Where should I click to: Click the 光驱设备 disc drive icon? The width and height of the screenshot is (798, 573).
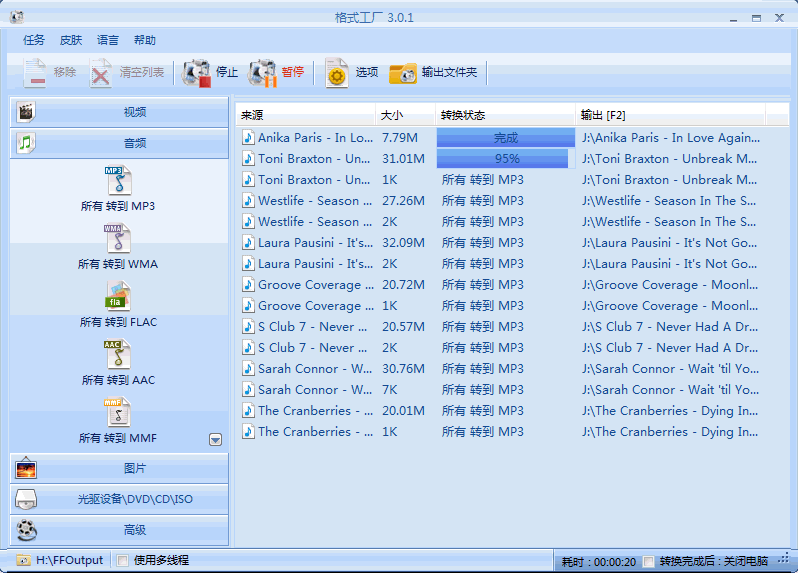(x=25, y=499)
